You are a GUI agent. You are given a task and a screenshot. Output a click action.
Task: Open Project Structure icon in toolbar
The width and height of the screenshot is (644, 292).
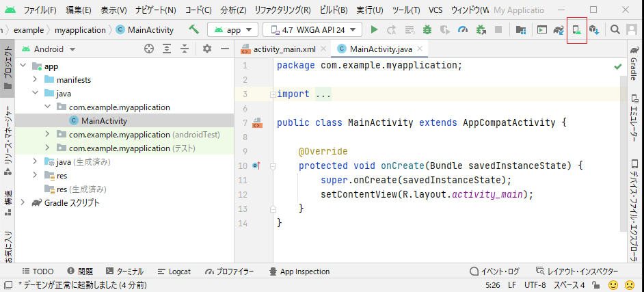(521, 29)
